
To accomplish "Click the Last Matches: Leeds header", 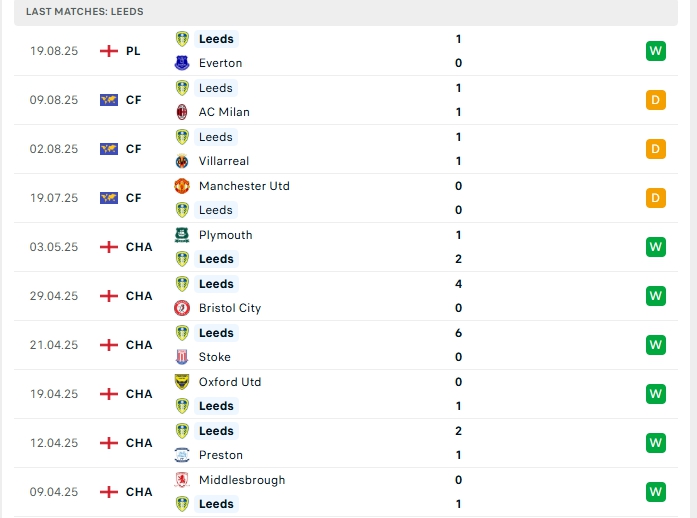I will [85, 12].
